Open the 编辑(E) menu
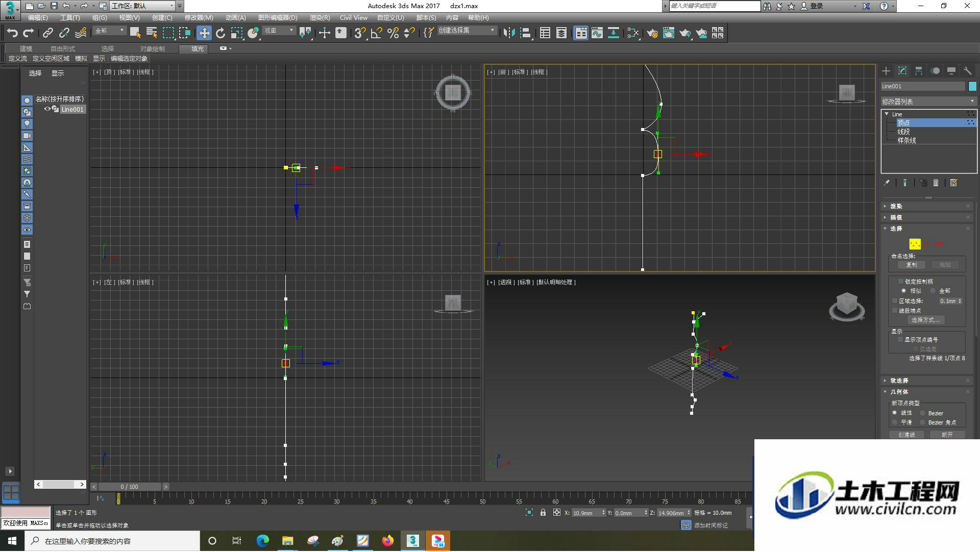 tap(38, 18)
